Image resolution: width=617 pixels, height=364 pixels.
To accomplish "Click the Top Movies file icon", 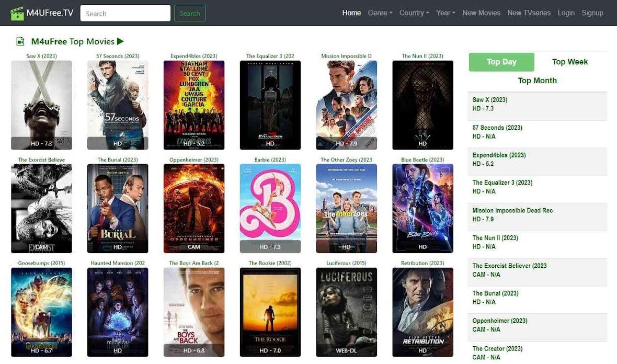I will pos(20,41).
